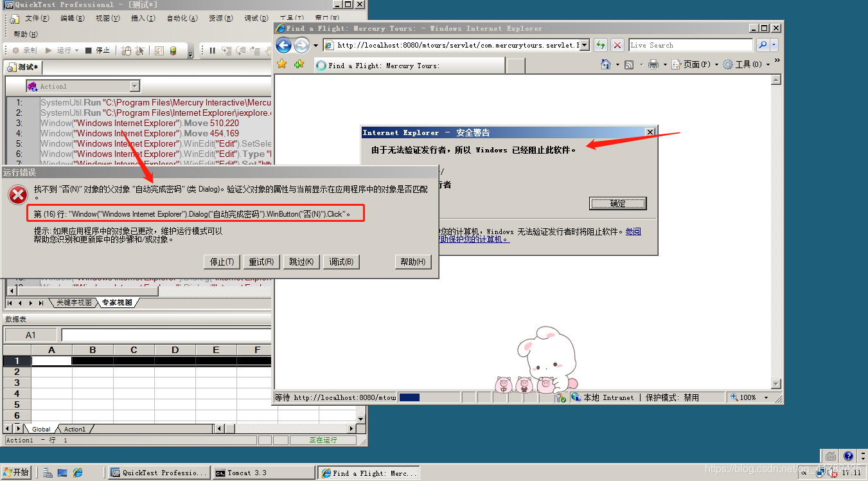Click the QTP run button

click(x=58, y=50)
